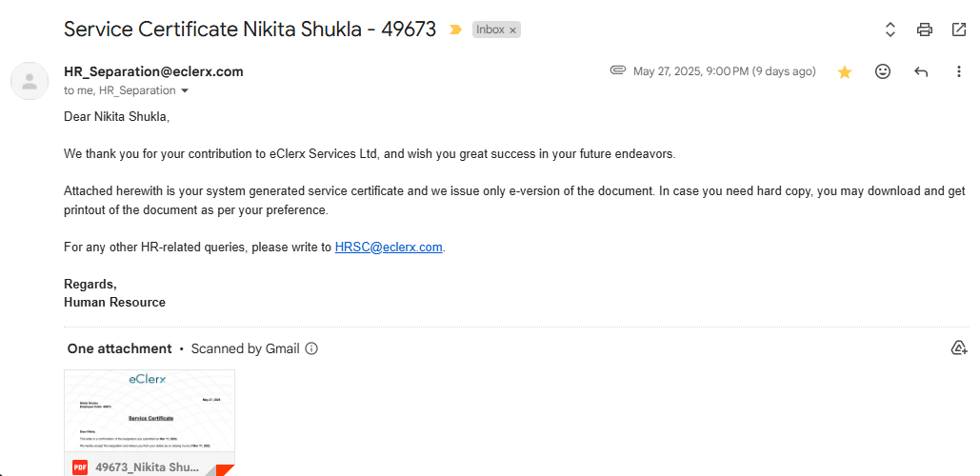Click the sender's profile avatar
Image resolution: width=980 pixels, height=476 pixels.
[x=30, y=81]
